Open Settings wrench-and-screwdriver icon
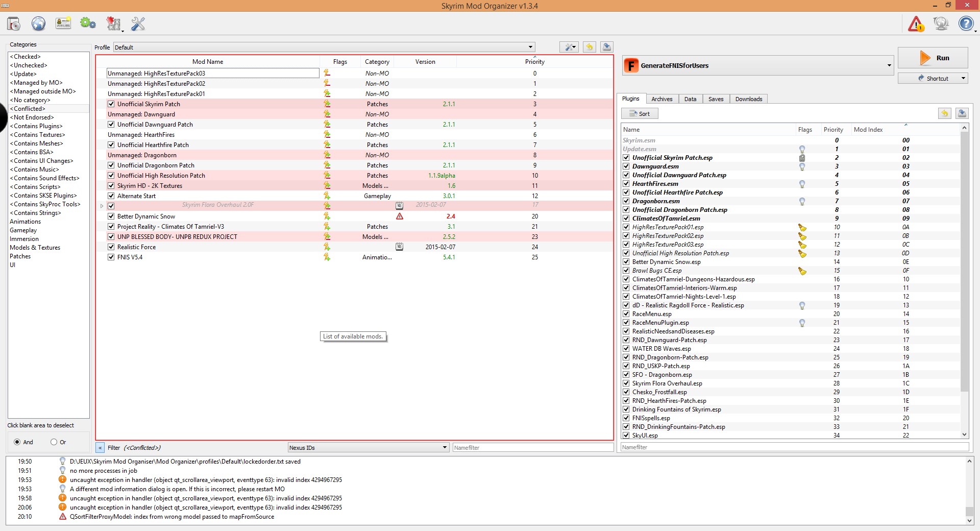Image resolution: width=980 pixels, height=531 pixels. (x=138, y=23)
